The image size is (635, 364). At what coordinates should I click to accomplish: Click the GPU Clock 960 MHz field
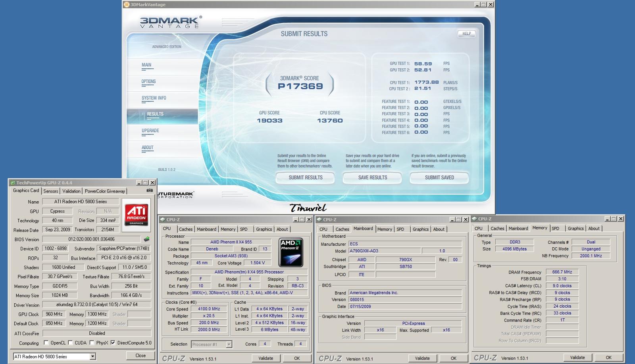(x=54, y=314)
